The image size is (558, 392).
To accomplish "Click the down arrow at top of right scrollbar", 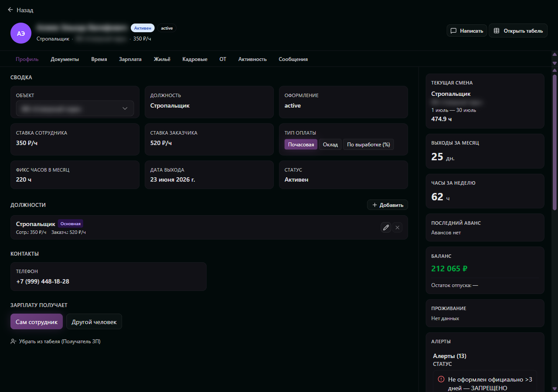I will 555,63.
